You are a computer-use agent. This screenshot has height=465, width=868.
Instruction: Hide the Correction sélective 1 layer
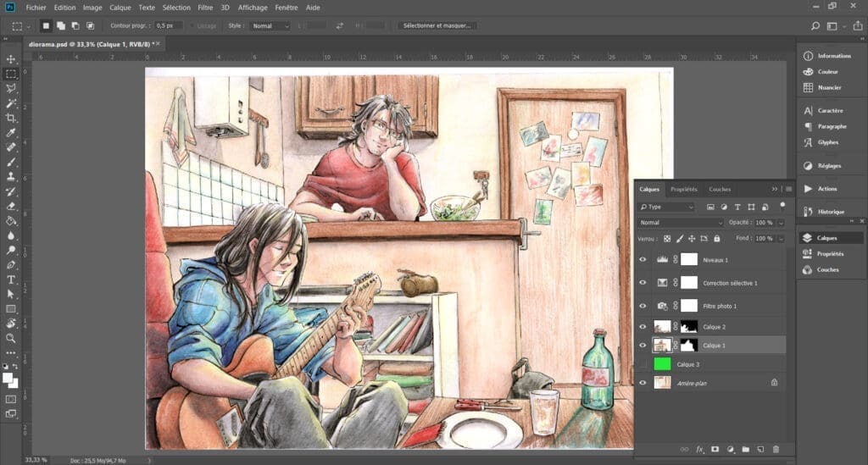[643, 283]
